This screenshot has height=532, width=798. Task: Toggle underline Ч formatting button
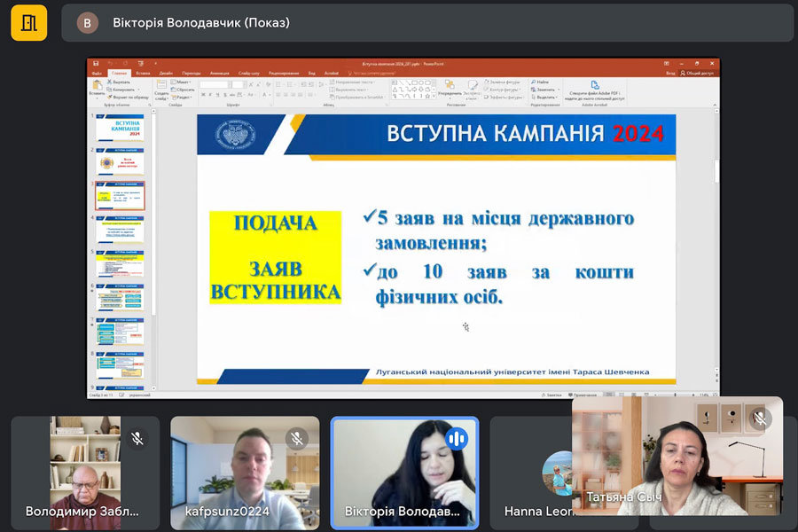pyautogui.click(x=217, y=95)
